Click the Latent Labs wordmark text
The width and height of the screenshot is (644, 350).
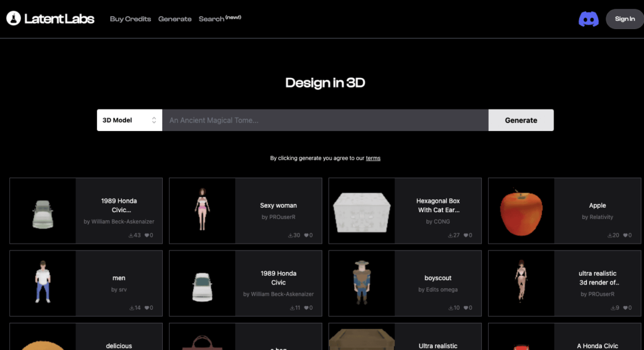(x=59, y=18)
